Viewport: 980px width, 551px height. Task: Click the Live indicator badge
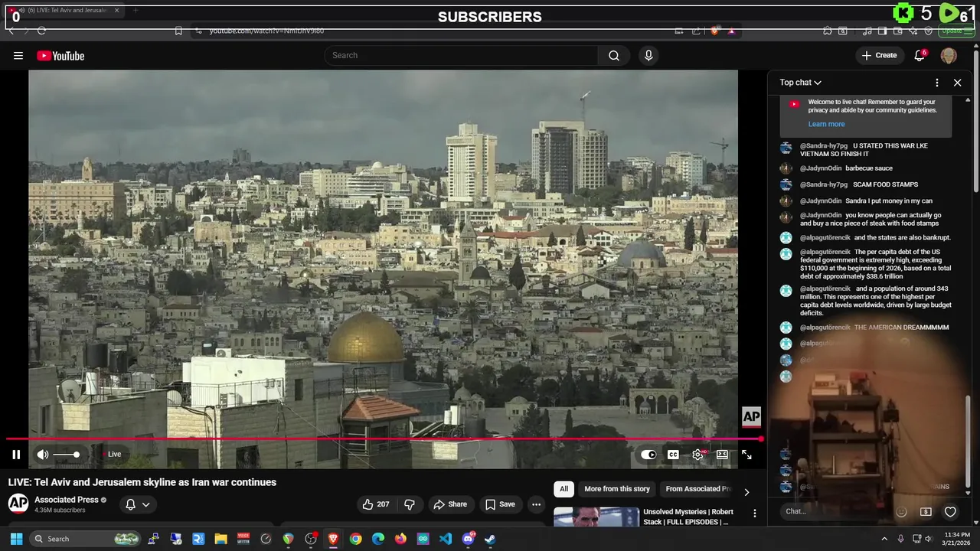(x=112, y=455)
